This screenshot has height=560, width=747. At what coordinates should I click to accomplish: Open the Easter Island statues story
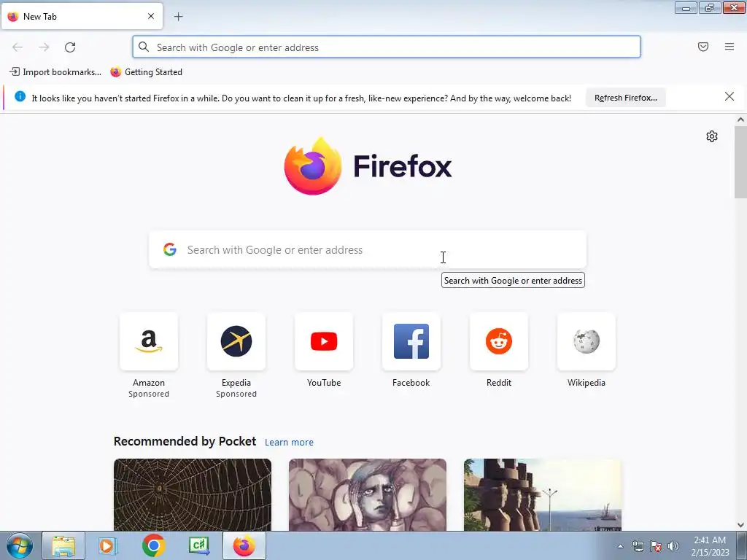[543, 495]
